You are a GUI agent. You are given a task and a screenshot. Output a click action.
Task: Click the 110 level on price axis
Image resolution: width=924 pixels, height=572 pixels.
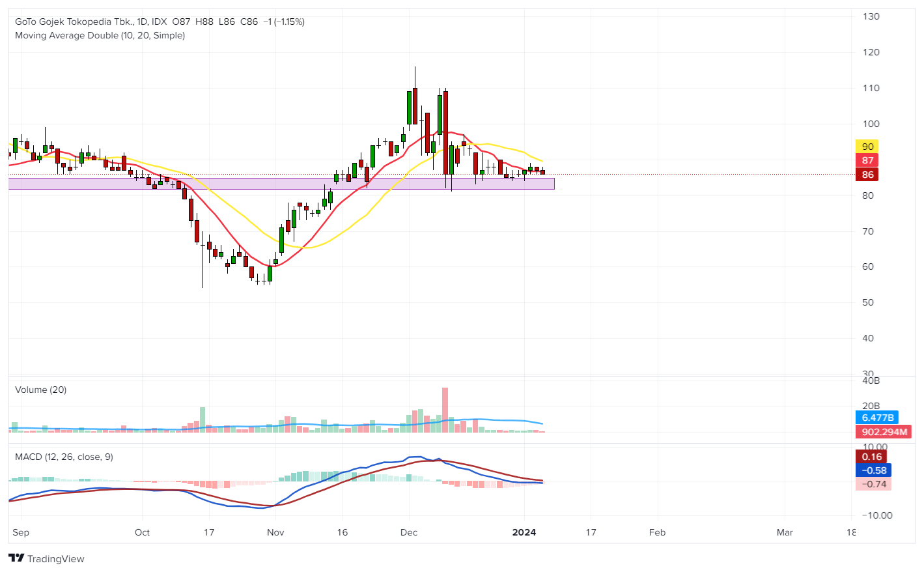[x=871, y=88]
